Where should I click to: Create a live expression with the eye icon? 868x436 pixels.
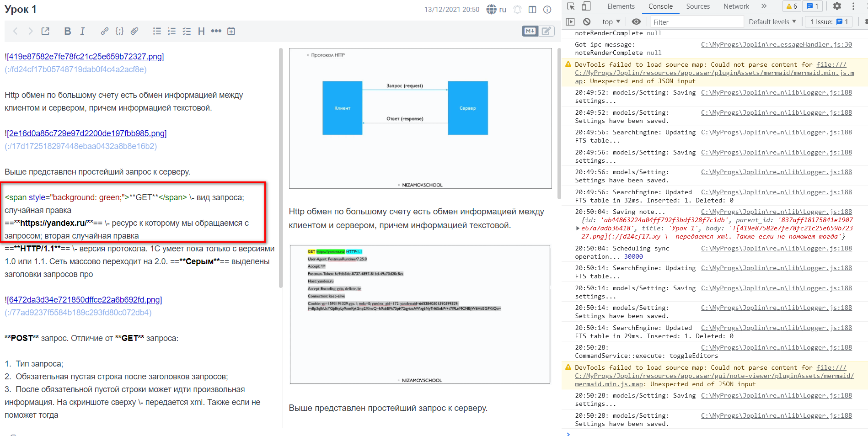636,21
